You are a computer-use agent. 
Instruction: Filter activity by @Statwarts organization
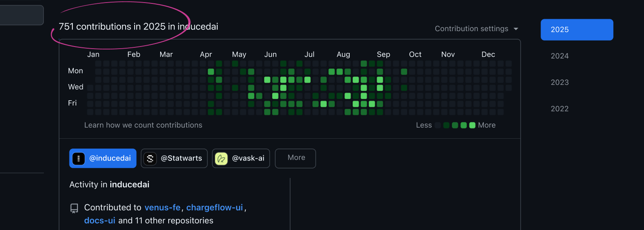coord(175,158)
